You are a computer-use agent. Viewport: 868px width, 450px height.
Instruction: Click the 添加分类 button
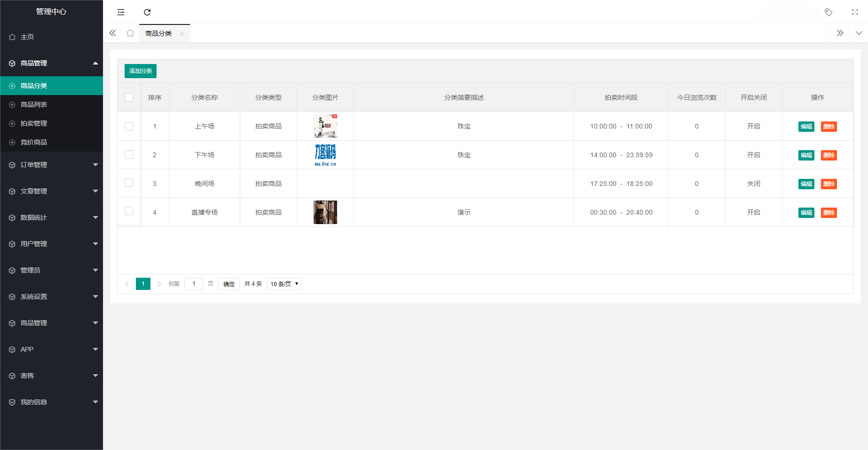click(x=140, y=71)
